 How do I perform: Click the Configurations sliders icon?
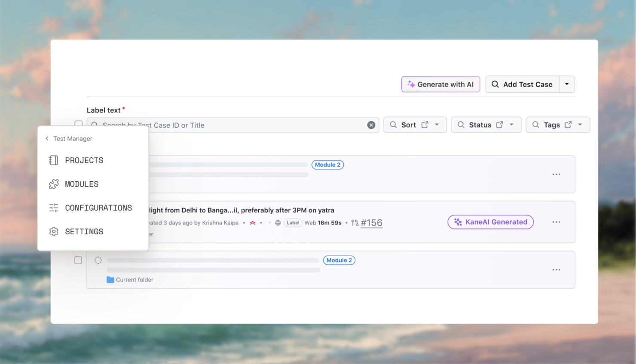pyautogui.click(x=53, y=208)
